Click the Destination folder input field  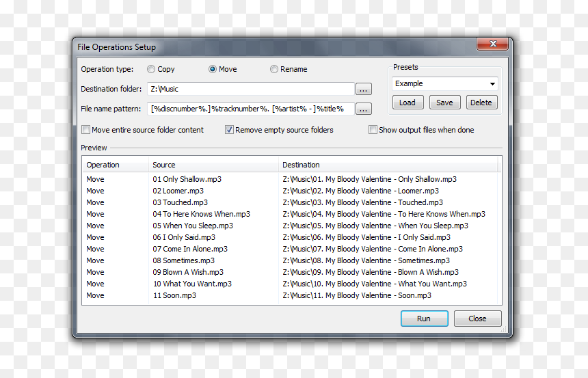coord(250,89)
